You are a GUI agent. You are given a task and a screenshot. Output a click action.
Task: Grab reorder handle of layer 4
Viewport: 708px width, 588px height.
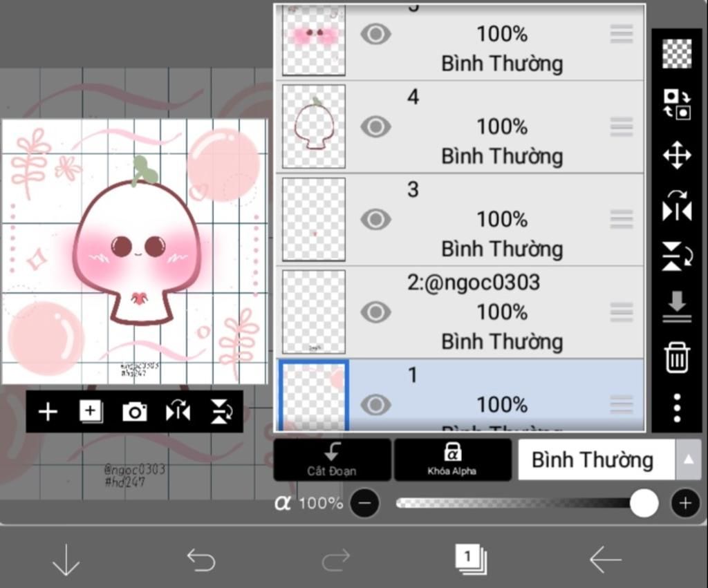tap(622, 127)
